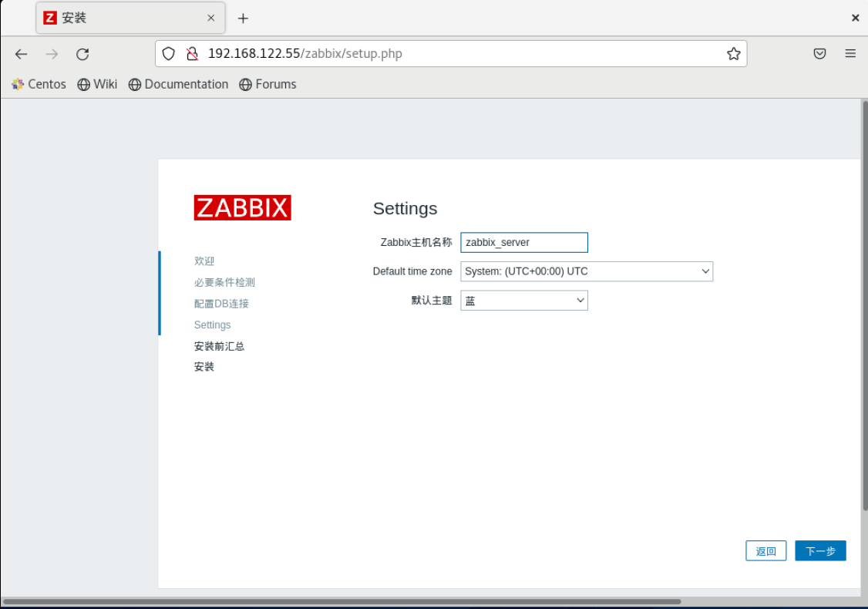Open the Default time zone dropdown
The image size is (868, 609).
coord(587,271)
